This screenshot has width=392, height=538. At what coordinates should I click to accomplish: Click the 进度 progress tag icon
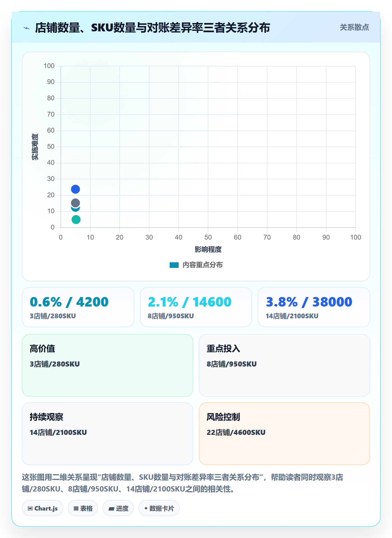click(x=111, y=509)
